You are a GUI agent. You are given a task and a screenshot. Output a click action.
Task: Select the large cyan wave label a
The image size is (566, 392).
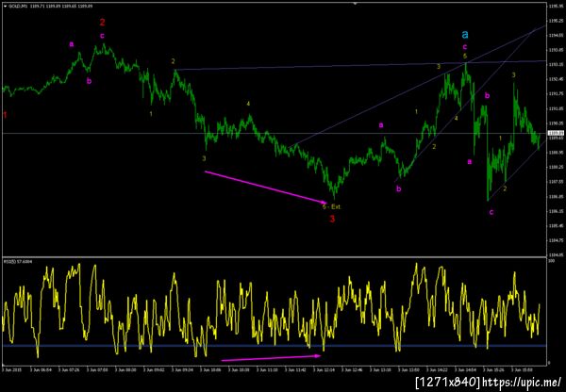(x=465, y=34)
